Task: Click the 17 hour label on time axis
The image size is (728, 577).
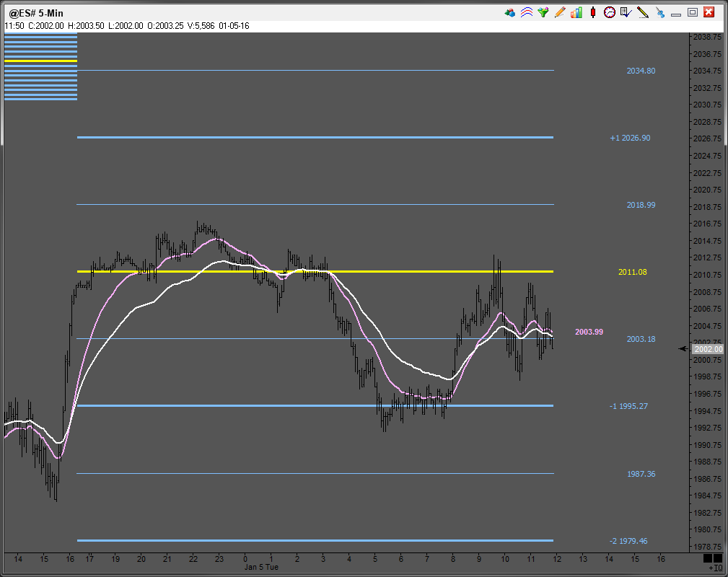Action: point(89,559)
